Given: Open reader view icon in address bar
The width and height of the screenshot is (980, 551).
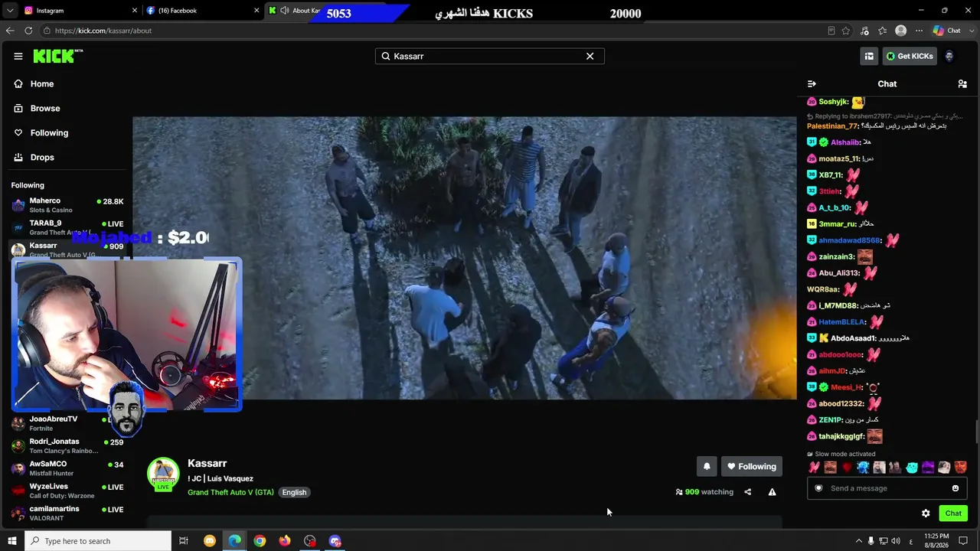Looking at the screenshot, I should click(831, 31).
